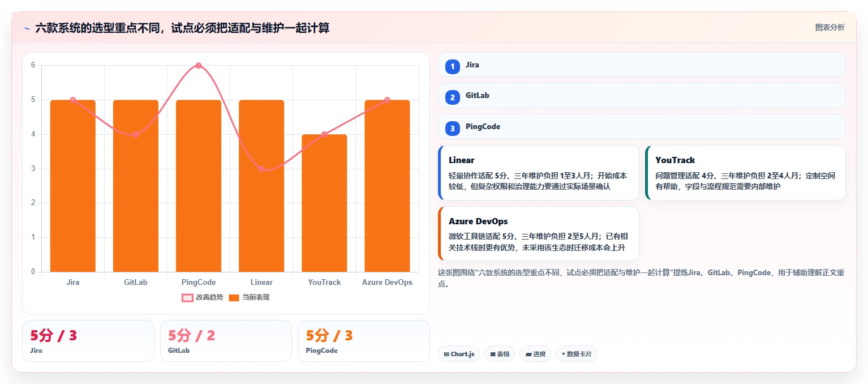
Task: Click the lightning icon before the title
Action: point(27,28)
